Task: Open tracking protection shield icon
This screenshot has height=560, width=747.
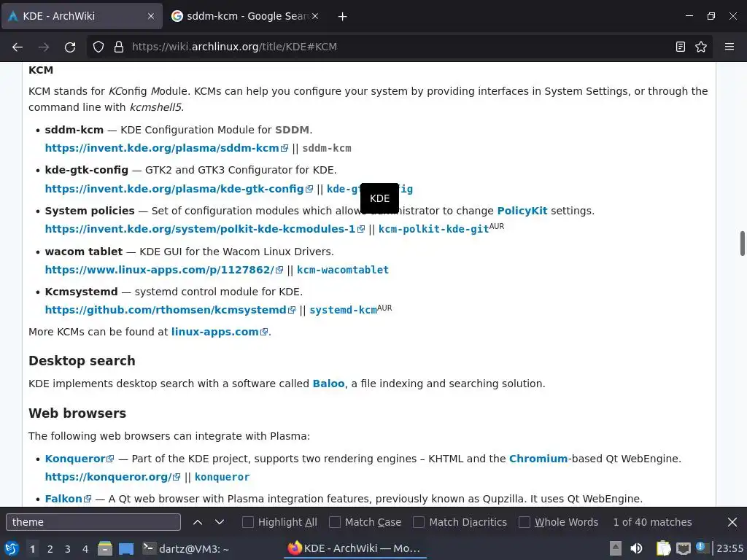Action: point(98,47)
